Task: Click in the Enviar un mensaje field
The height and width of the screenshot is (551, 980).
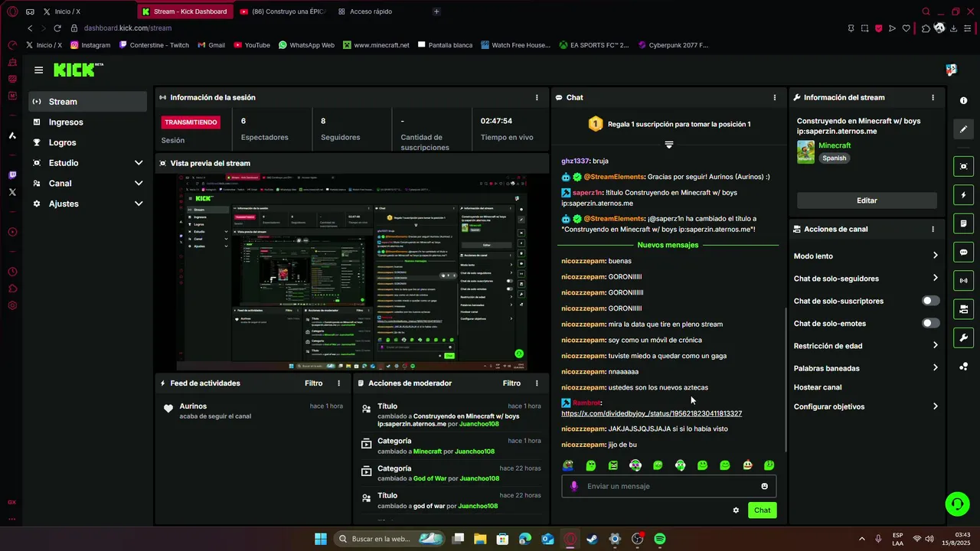Action: pos(669,486)
